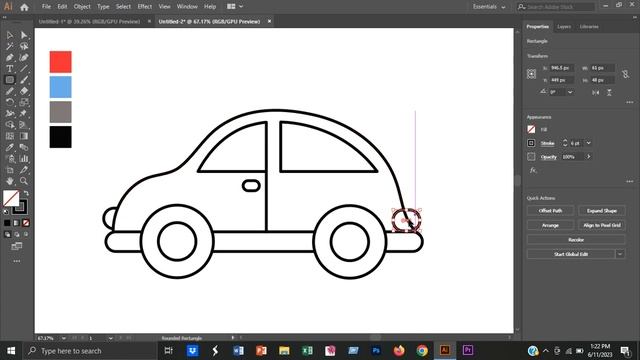Select the Curvature tool
The image size is (640, 360).
[x=24, y=58]
